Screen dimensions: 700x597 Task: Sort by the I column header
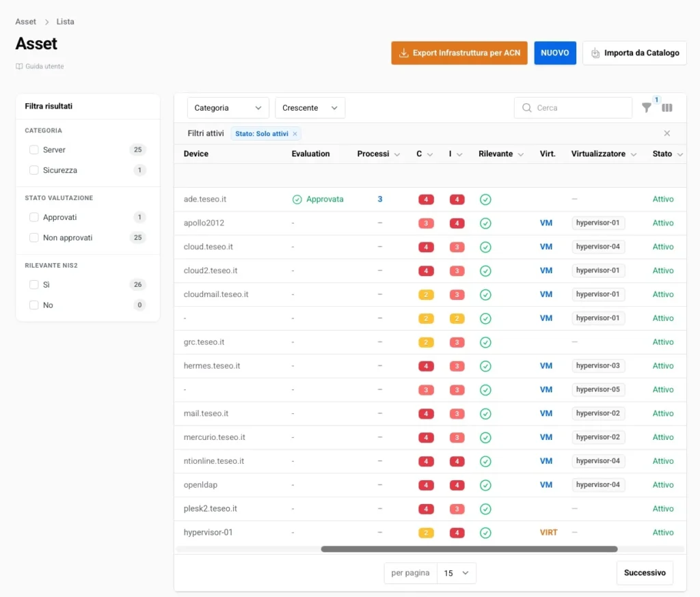coord(455,154)
